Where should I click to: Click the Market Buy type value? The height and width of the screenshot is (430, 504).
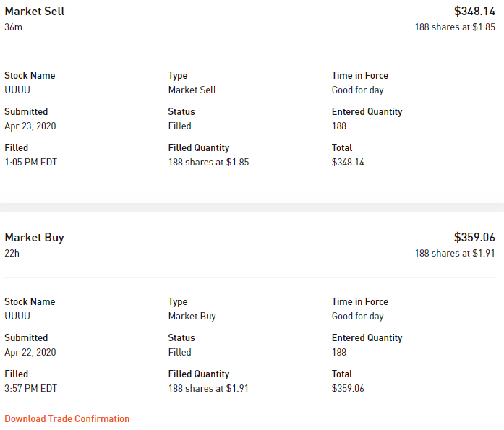point(192,317)
